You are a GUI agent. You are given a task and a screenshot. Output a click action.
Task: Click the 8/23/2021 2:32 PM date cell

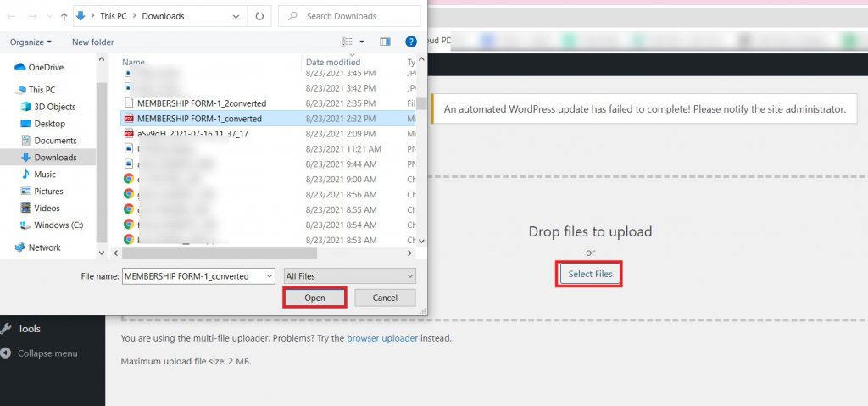[x=341, y=119]
